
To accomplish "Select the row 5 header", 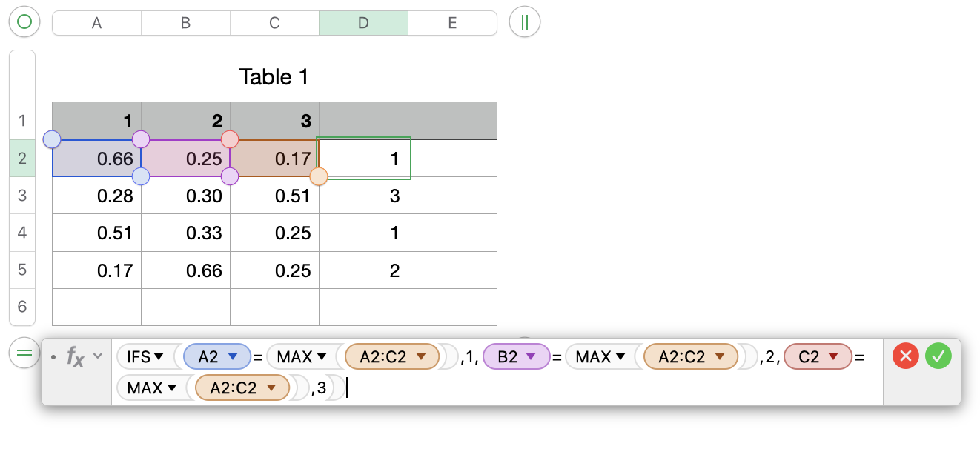I will (21, 270).
